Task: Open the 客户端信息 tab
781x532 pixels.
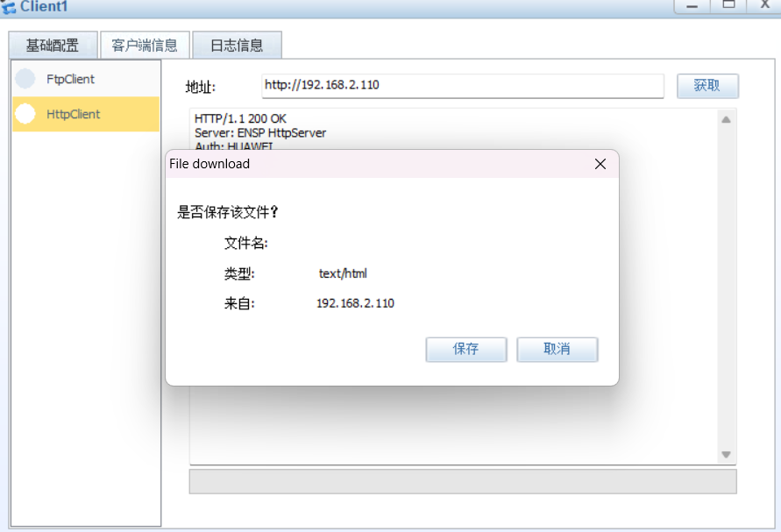Action: pyautogui.click(x=145, y=46)
